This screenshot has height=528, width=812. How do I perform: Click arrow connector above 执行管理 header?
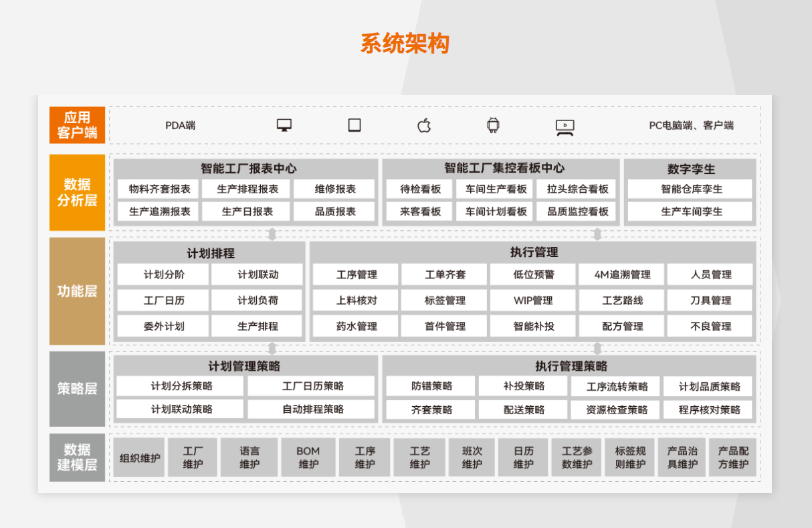pyautogui.click(x=597, y=234)
